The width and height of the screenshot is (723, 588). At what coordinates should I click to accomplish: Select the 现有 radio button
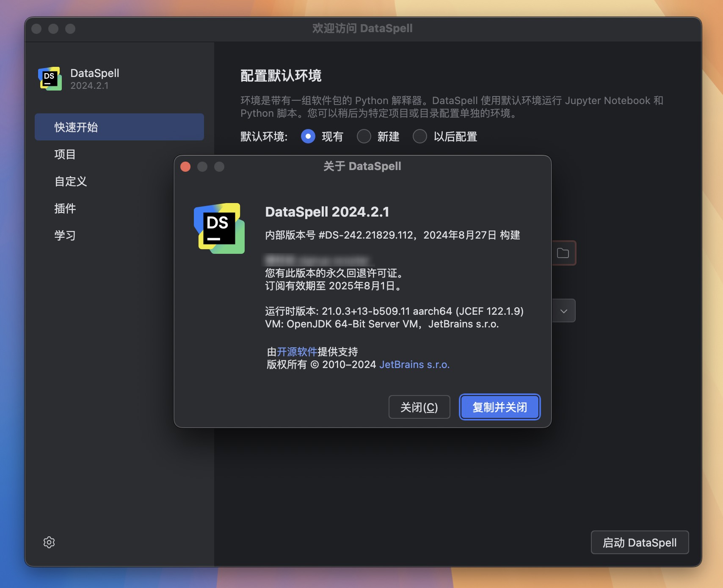point(308,137)
